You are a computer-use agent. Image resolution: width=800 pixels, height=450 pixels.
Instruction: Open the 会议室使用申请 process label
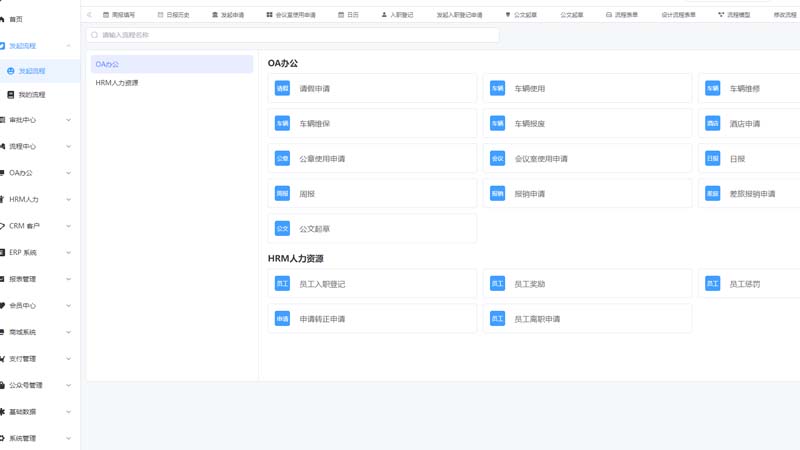pos(541,159)
